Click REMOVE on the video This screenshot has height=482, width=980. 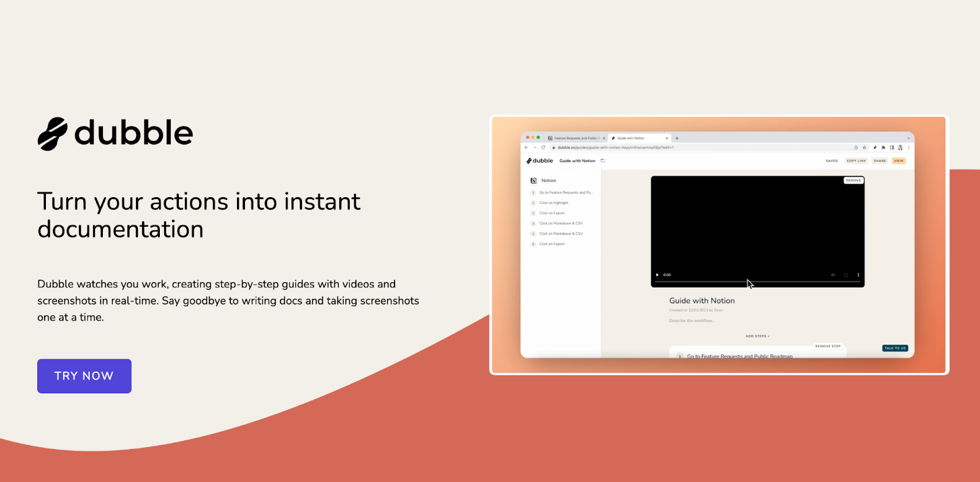(853, 181)
